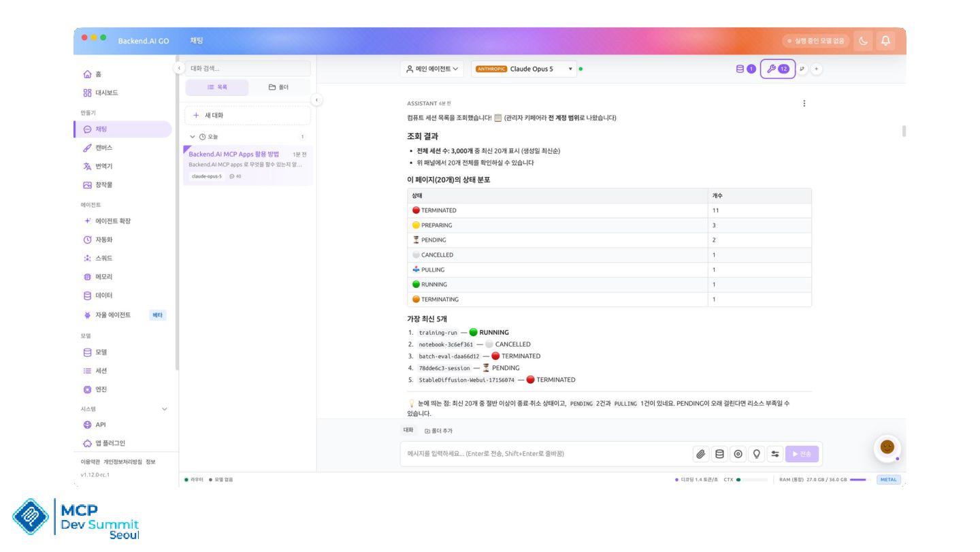
Task: Click the notebook-3c6ef361 session name
Action: point(445,344)
